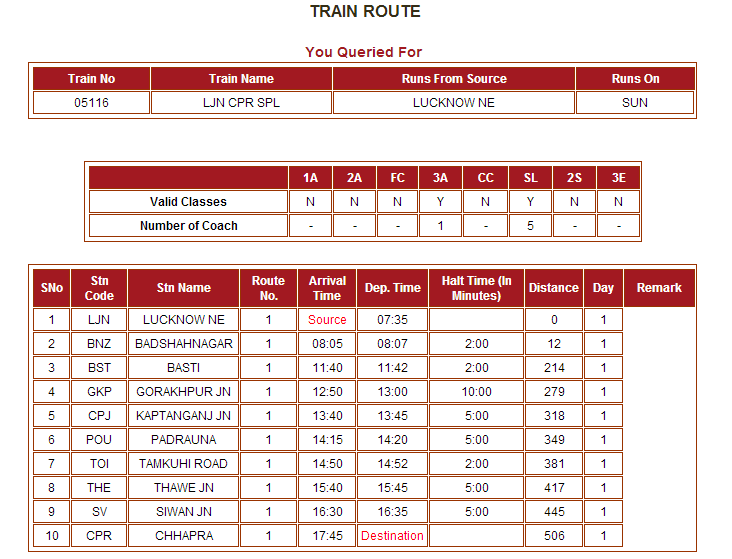
Task: Click the 2A class header
Action: (x=354, y=178)
